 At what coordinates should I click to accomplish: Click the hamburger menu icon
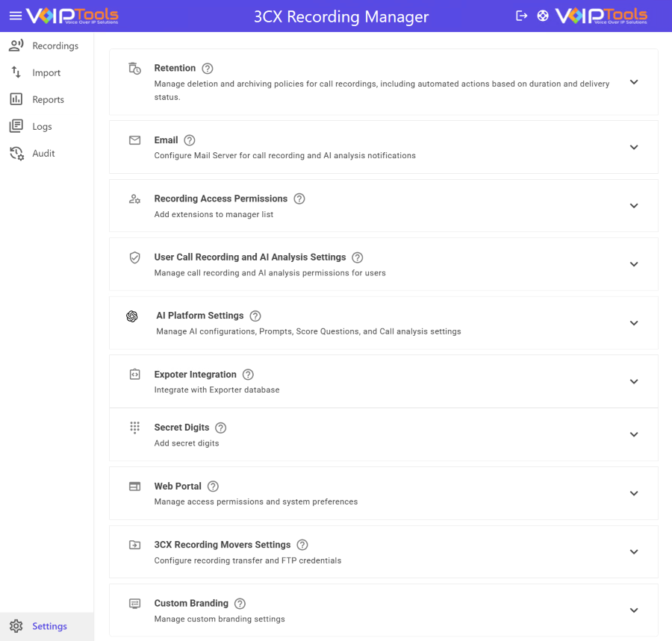[15, 16]
